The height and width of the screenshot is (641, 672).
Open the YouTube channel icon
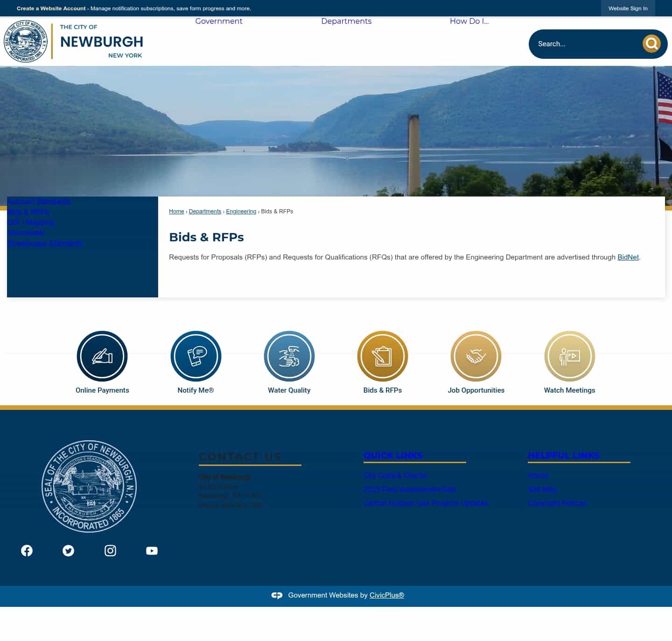pos(152,550)
